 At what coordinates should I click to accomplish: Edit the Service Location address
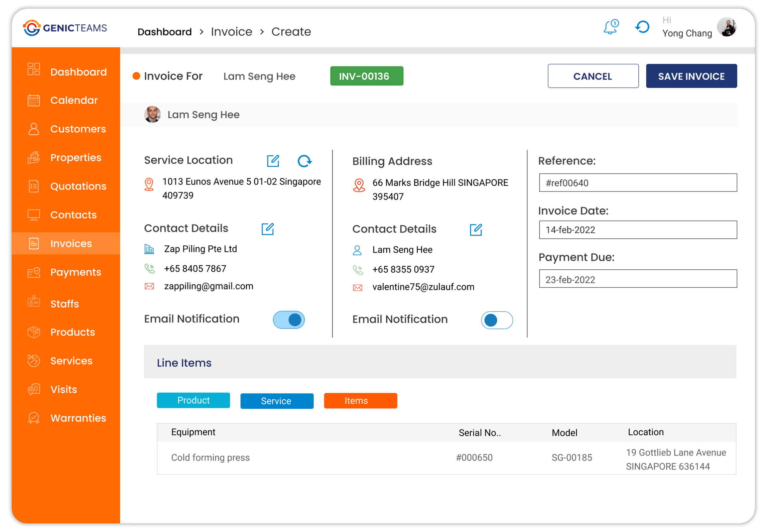click(273, 161)
